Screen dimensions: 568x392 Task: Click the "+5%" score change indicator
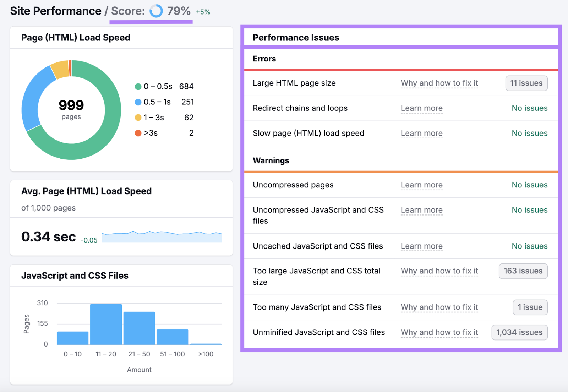(x=202, y=11)
